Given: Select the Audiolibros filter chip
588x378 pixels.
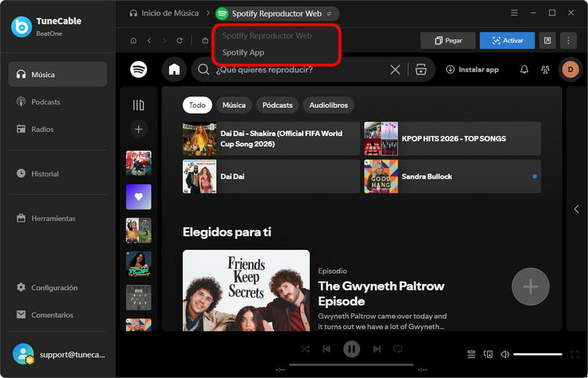Looking at the screenshot, I should [x=329, y=105].
